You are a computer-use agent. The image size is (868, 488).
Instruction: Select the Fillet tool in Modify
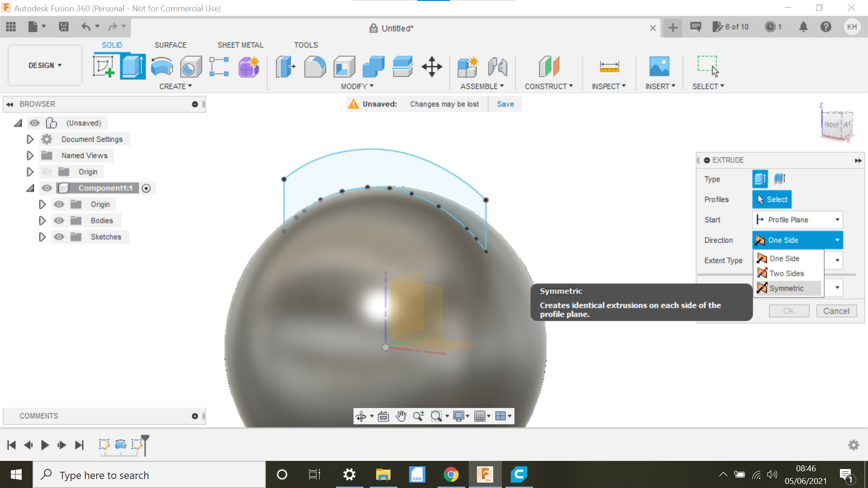pyautogui.click(x=315, y=66)
